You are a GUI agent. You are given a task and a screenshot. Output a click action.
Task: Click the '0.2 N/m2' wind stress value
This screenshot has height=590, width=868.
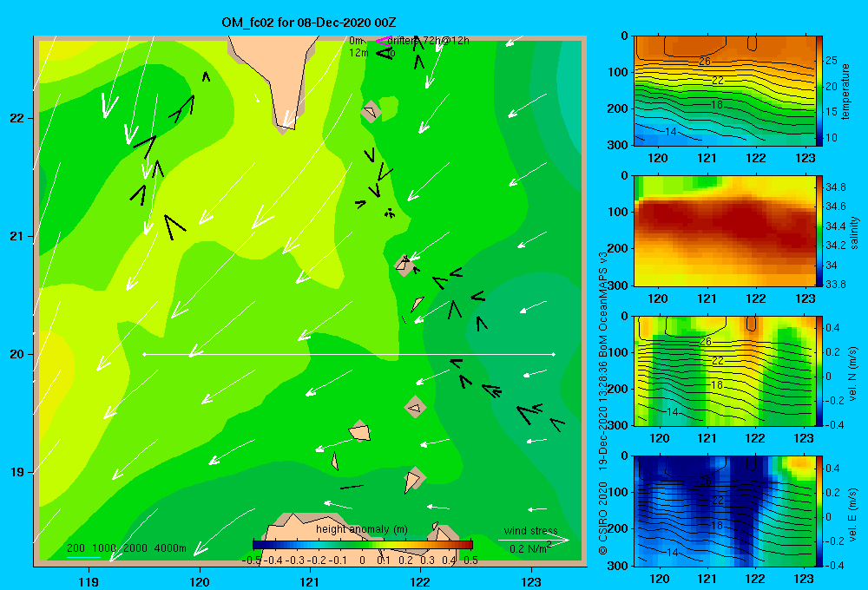coord(530,547)
